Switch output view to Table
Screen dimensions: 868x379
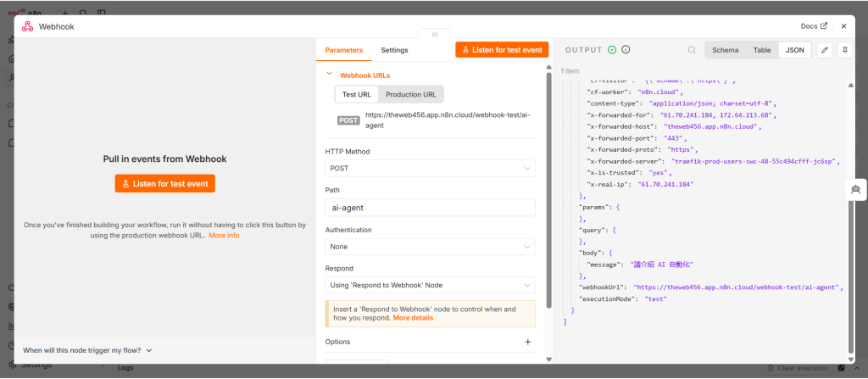(x=762, y=50)
